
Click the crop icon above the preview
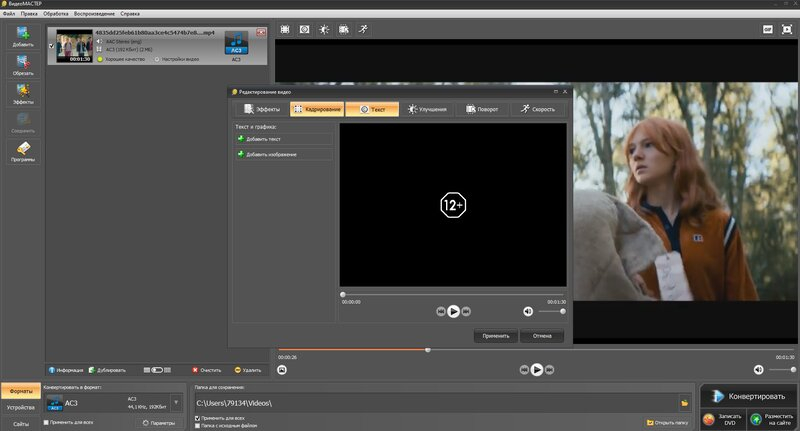tap(285, 30)
